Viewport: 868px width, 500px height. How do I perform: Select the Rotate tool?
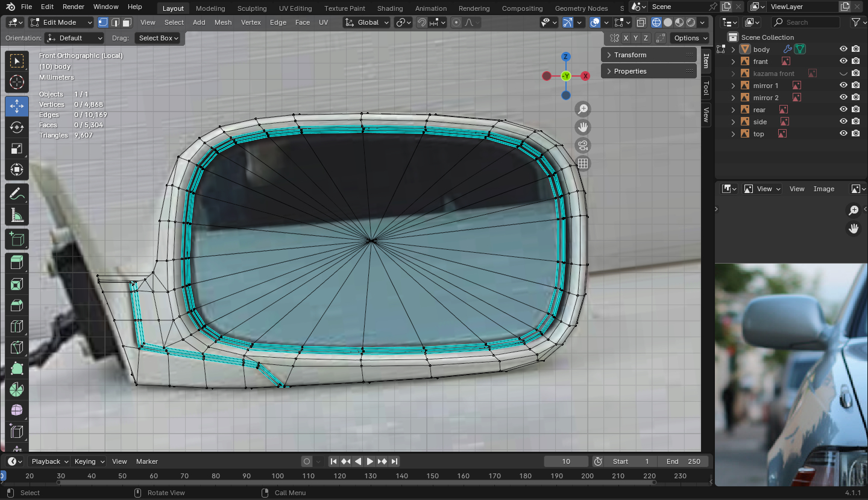pos(17,127)
